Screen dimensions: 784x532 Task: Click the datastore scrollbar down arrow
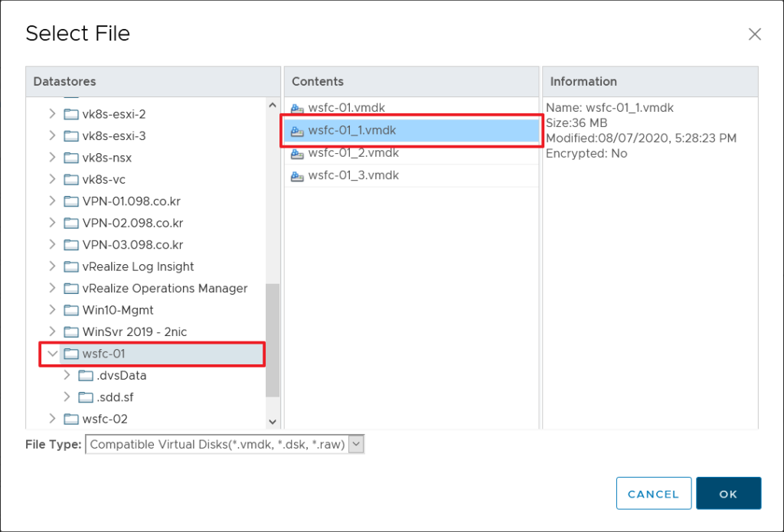(273, 421)
